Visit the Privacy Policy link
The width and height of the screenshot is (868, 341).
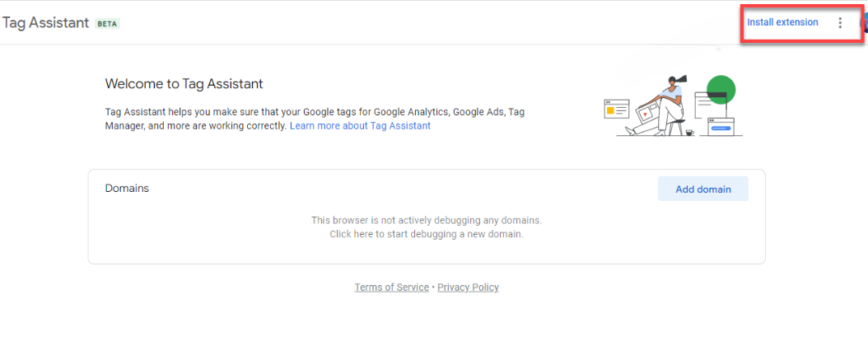coord(468,287)
